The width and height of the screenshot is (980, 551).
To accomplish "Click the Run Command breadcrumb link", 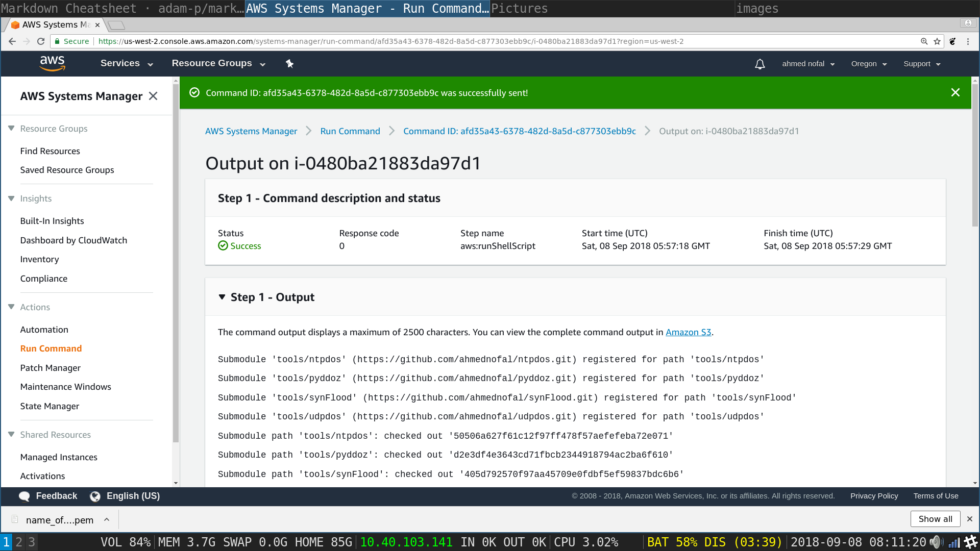I will pos(350,131).
